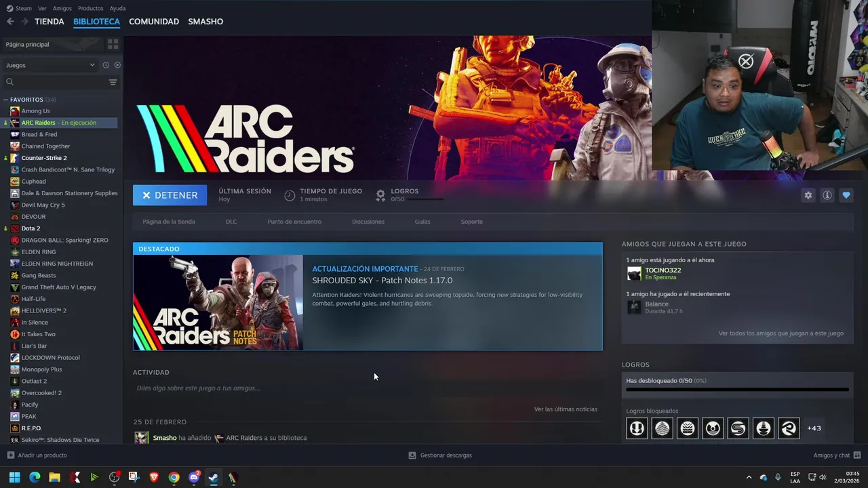The image size is (868, 488).
Task: Open the Discusiones tab
Action: (368, 222)
